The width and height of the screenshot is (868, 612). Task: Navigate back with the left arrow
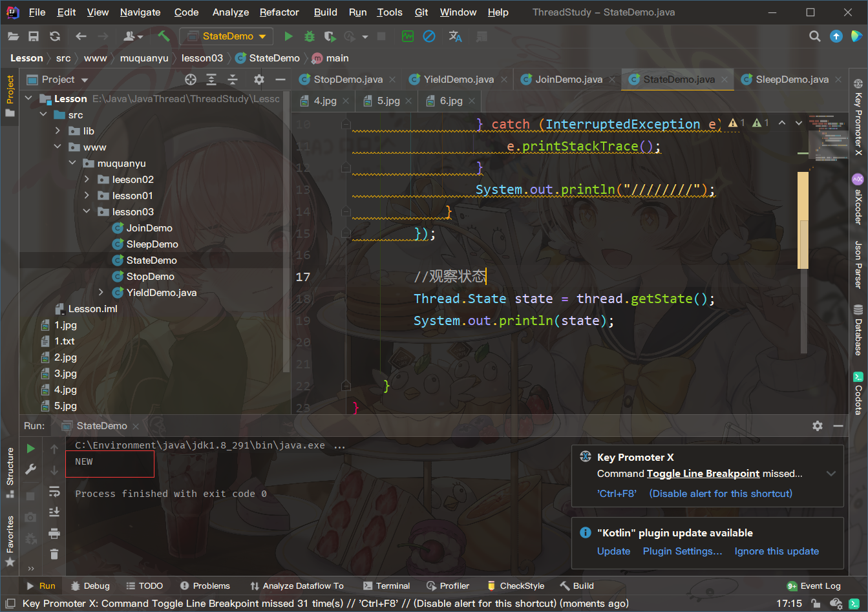point(81,37)
